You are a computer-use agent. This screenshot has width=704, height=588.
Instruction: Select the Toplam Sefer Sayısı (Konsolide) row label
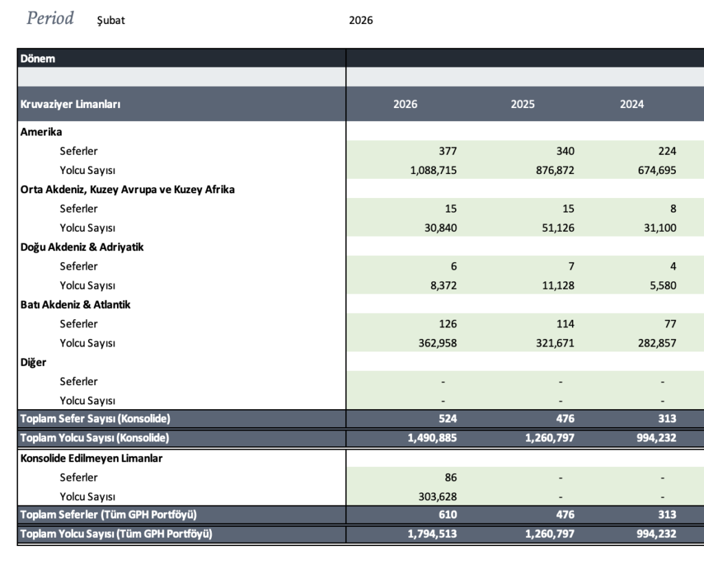[96, 418]
